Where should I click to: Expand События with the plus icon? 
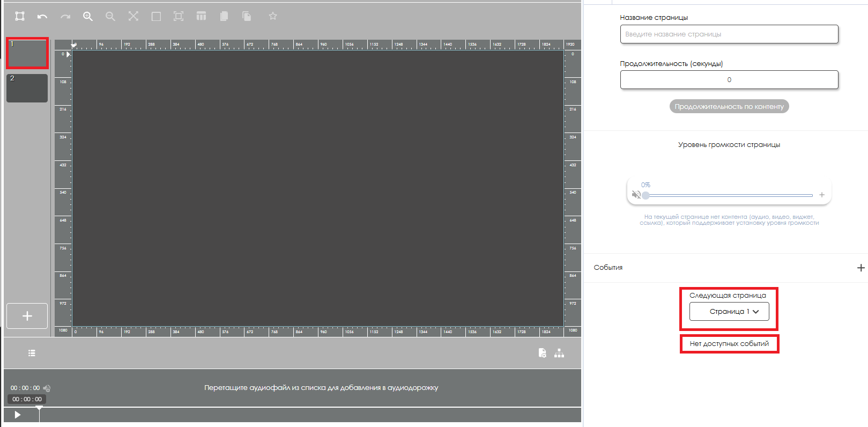(860, 268)
